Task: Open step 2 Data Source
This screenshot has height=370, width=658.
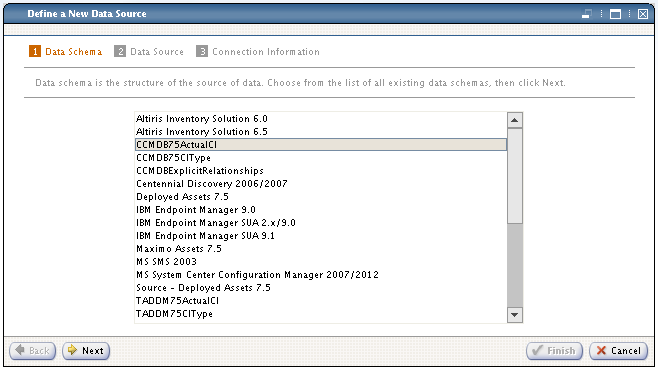Action: click(149, 52)
